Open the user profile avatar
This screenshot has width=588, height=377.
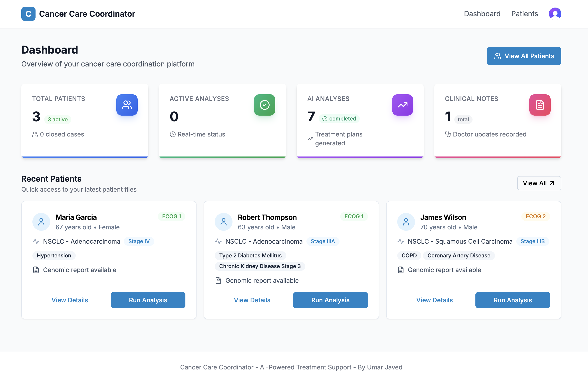[x=555, y=14]
